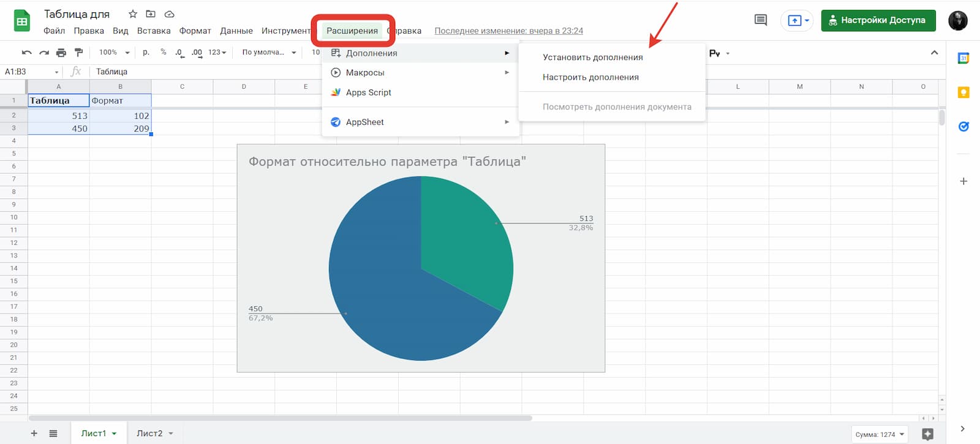The height and width of the screenshot is (444, 980).
Task: Expand the zoom 100% dropdown
Action: pos(115,53)
